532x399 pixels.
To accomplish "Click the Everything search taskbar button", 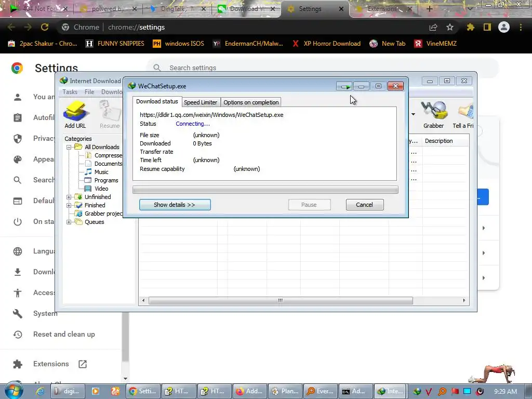I will pyautogui.click(x=320, y=391).
